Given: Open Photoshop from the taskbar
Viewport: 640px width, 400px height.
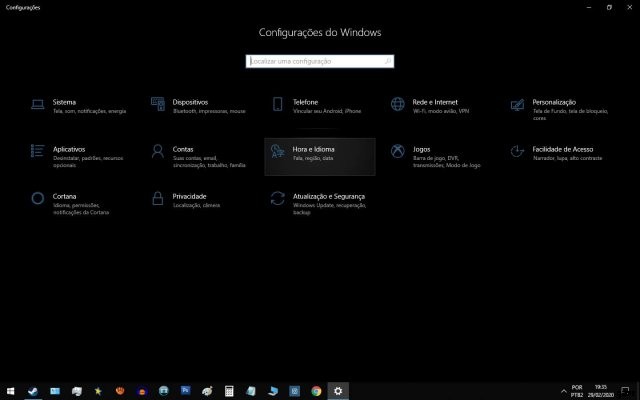Looking at the screenshot, I should click(x=185, y=391).
